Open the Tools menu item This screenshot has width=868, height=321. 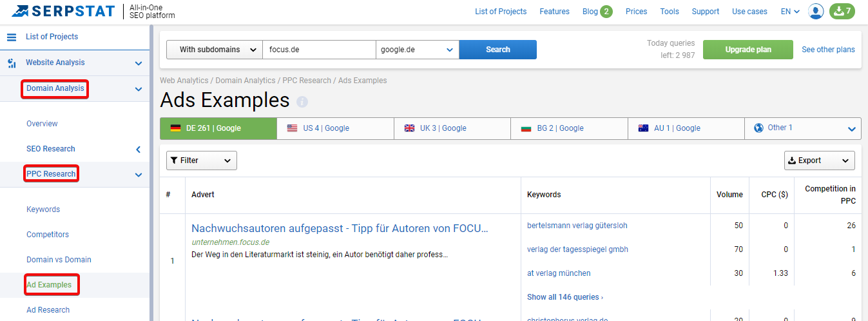click(670, 12)
